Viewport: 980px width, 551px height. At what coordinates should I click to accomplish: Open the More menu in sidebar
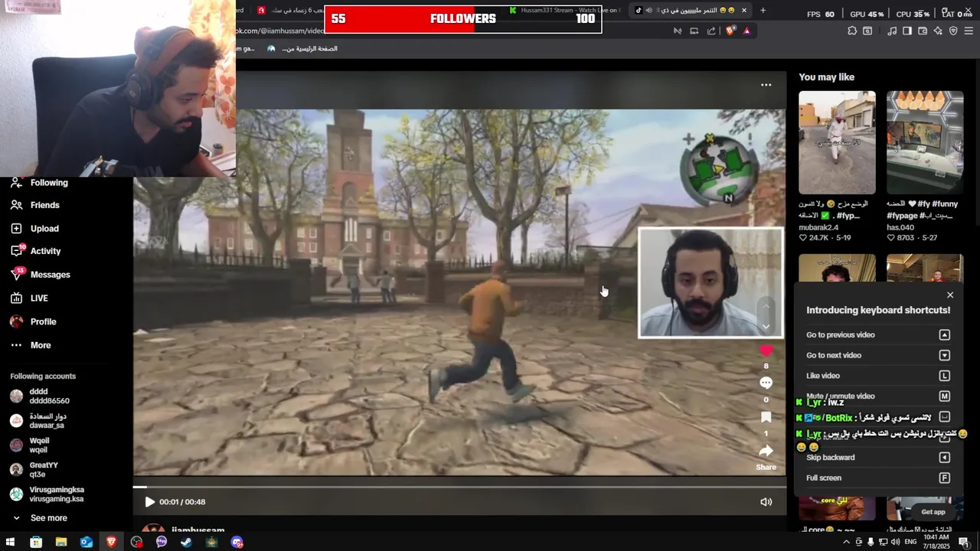(31, 345)
